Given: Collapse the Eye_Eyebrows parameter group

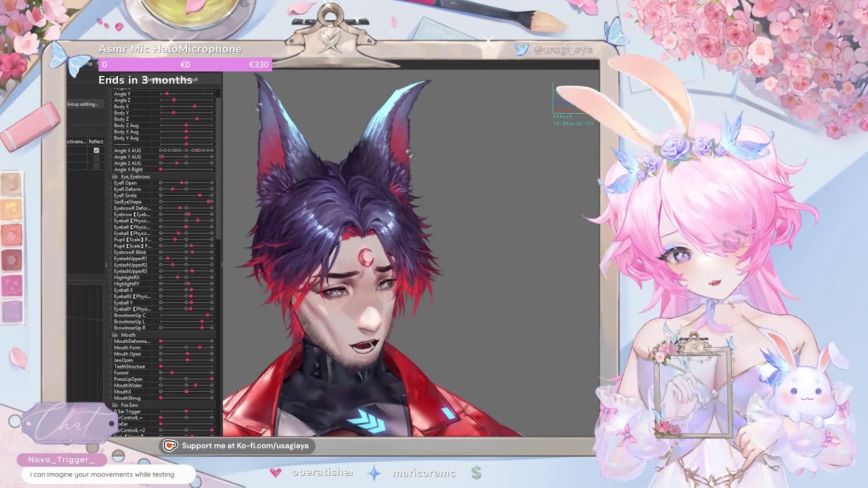Looking at the screenshot, I should 115,177.
